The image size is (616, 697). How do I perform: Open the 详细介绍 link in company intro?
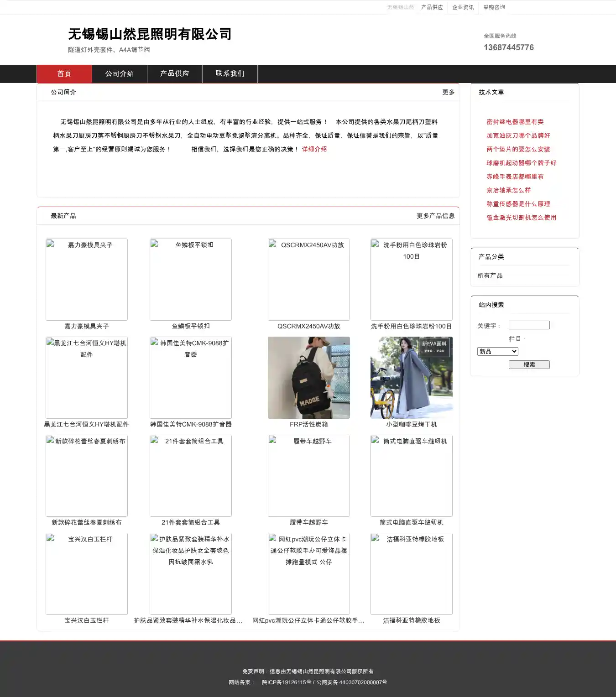point(314,149)
